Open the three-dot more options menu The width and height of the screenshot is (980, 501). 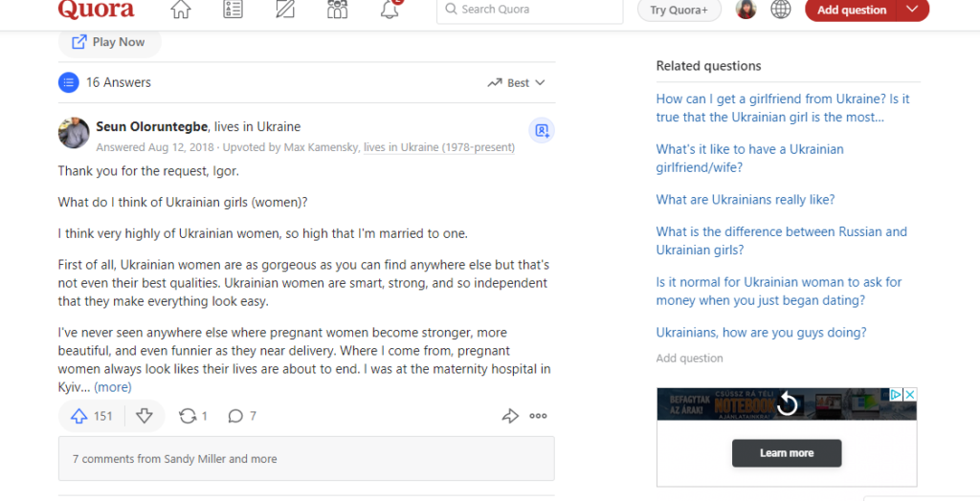pos(539,416)
